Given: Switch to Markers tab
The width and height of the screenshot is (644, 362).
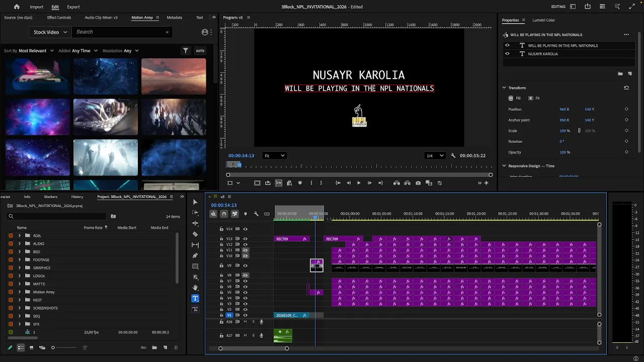Looking at the screenshot, I should tap(51, 197).
